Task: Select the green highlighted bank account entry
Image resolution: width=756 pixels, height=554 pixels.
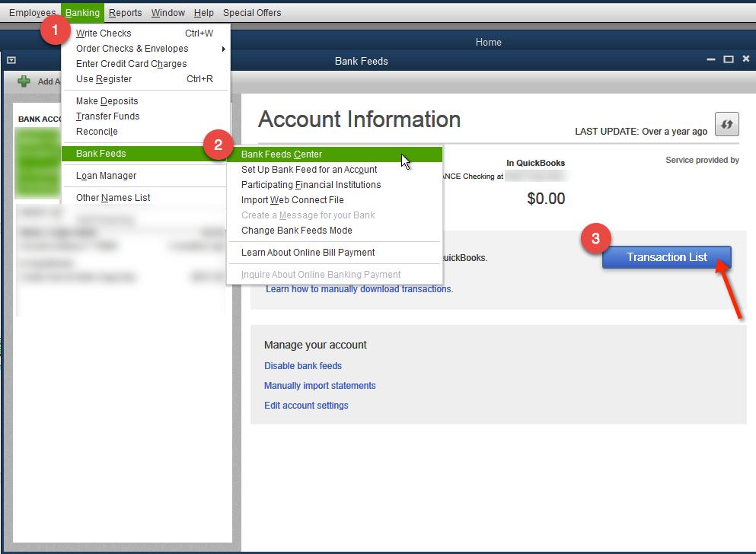Action: 38,163
